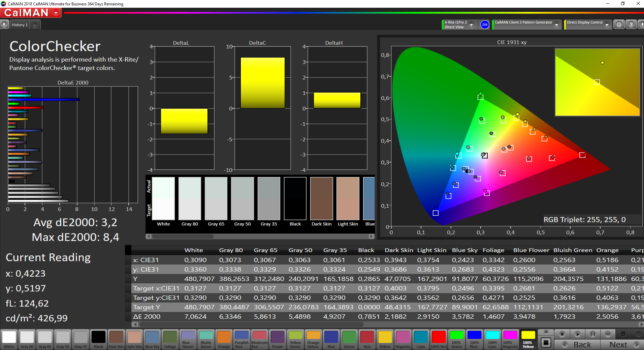Select the 100% Magenta patch button

coord(510,339)
